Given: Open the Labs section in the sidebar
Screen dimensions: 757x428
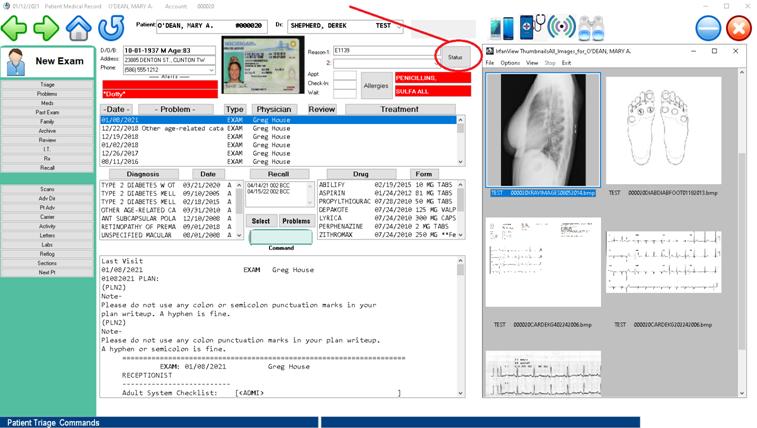Looking at the screenshot, I should (47, 245).
